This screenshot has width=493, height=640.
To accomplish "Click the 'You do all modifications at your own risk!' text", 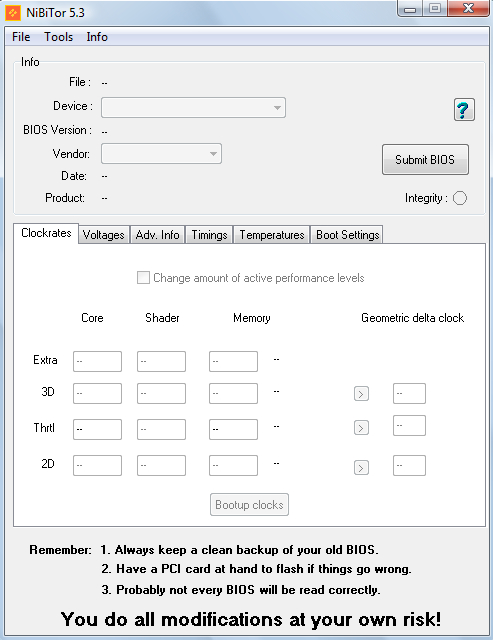I will click(251, 620).
